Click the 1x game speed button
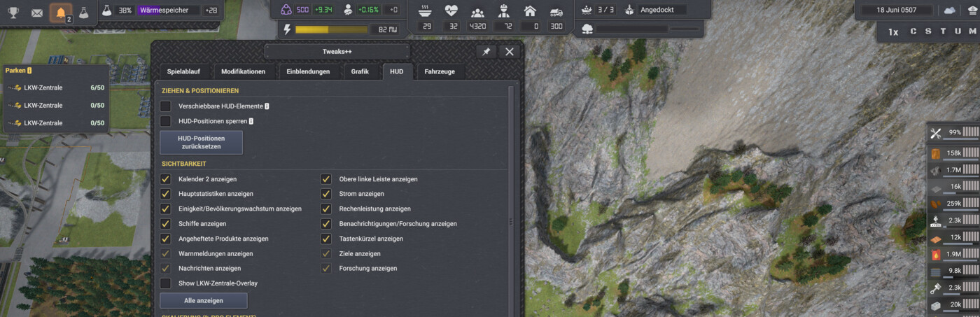 pyautogui.click(x=893, y=31)
